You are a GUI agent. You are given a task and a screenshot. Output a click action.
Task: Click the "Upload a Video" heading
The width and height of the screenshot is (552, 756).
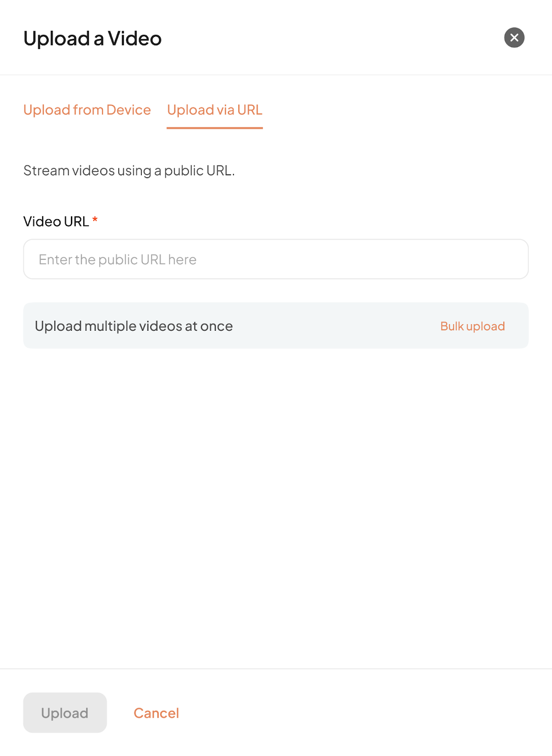point(93,38)
